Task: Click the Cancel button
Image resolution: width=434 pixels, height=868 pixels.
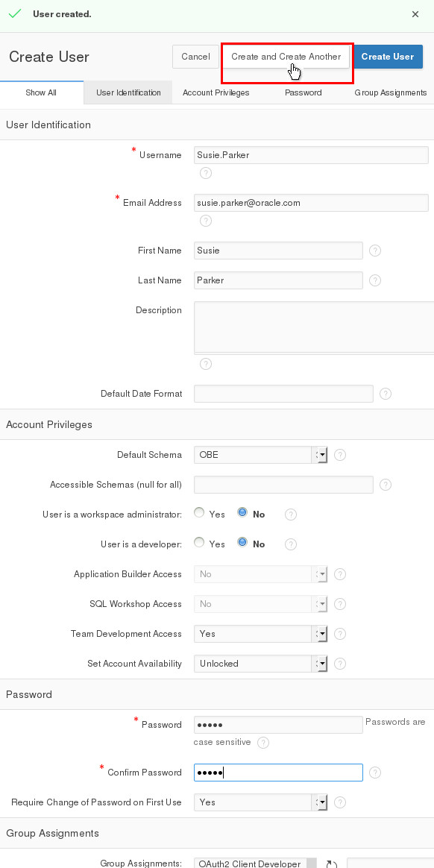Action: click(195, 57)
